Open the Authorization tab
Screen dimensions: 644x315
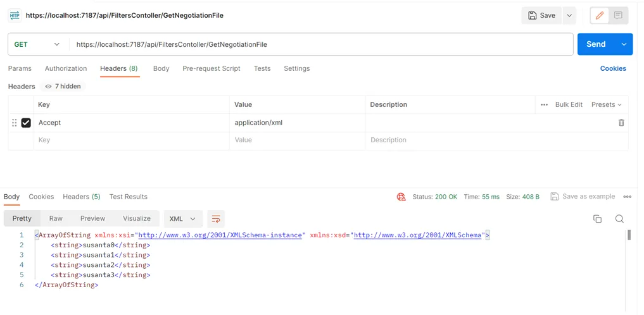[66, 68]
